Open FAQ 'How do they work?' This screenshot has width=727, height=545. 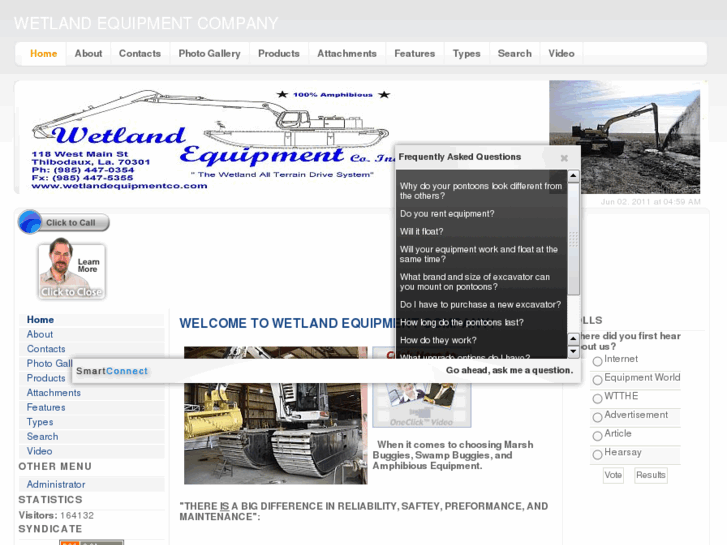[x=438, y=340]
